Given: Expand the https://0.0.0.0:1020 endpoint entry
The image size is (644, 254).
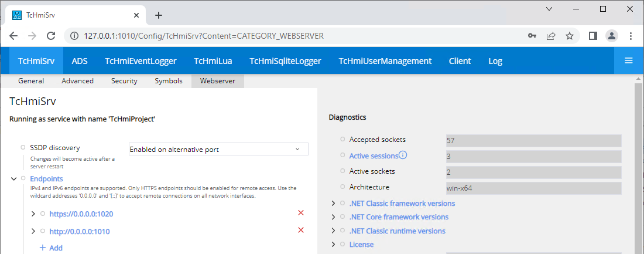Looking at the screenshot, I should 33,214.
